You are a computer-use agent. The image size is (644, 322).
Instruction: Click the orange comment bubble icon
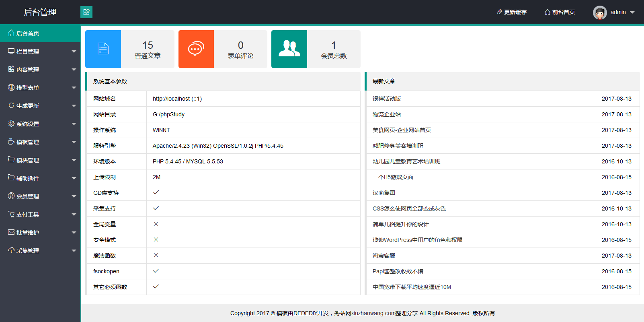(196, 49)
